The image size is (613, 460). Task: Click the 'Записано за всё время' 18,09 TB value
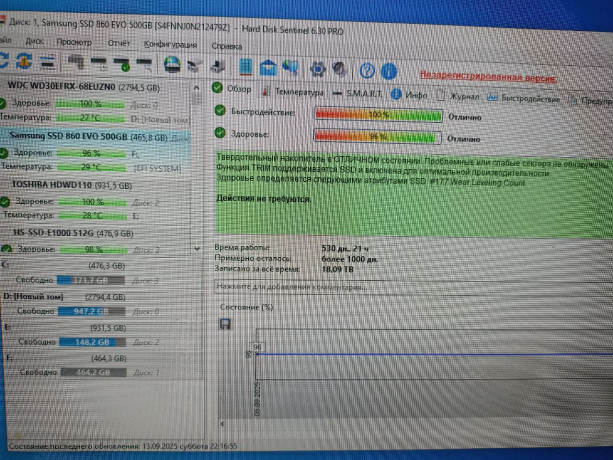click(x=337, y=269)
